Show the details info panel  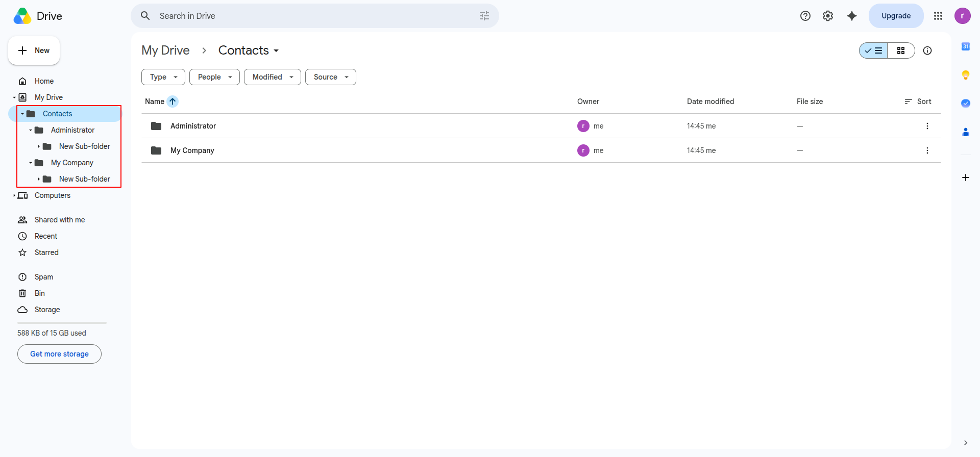point(927,50)
